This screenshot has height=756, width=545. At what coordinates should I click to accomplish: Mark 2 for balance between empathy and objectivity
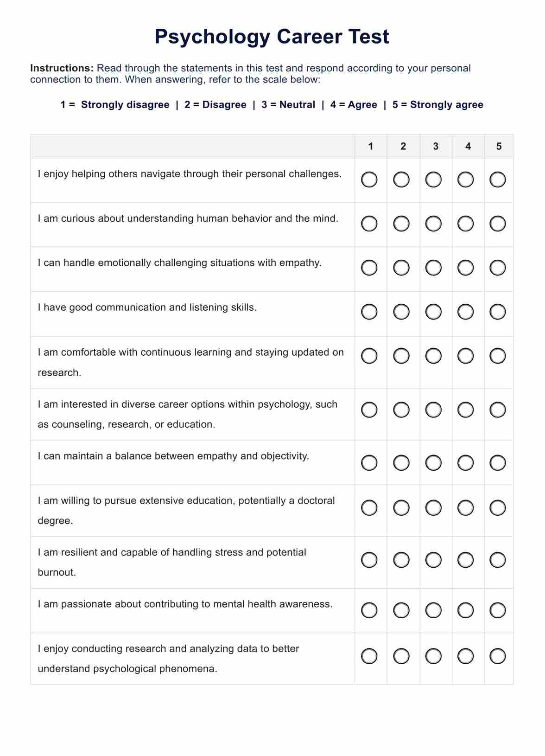(x=401, y=462)
